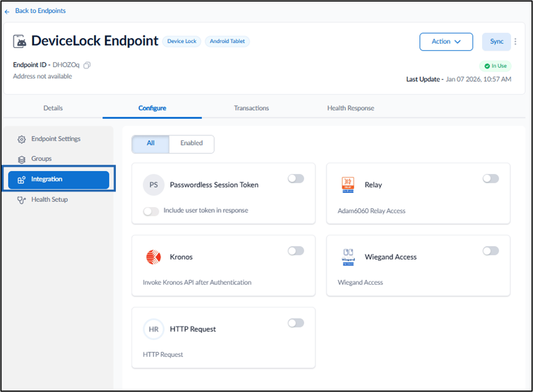Click the DeviceLock Endpoint heading

[x=95, y=41]
